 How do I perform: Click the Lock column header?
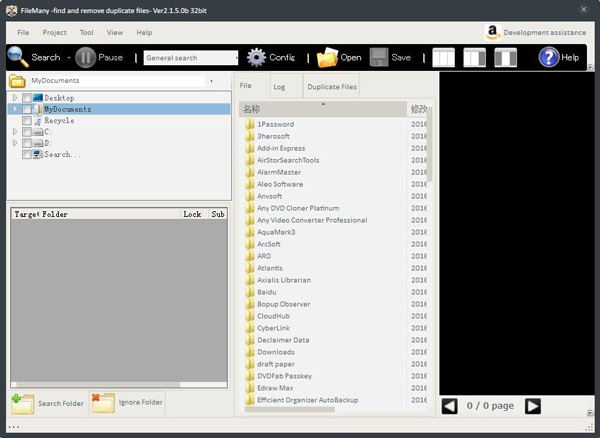click(194, 214)
